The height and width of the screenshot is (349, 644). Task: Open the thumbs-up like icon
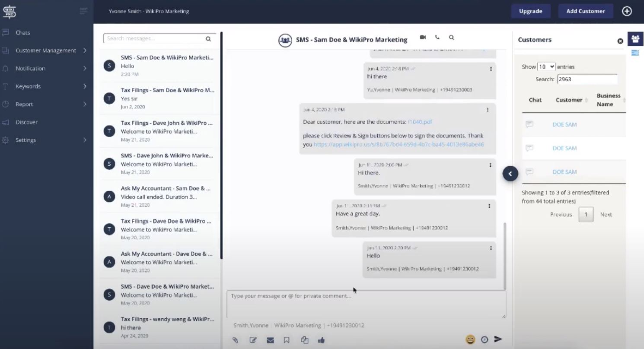pyautogui.click(x=321, y=340)
